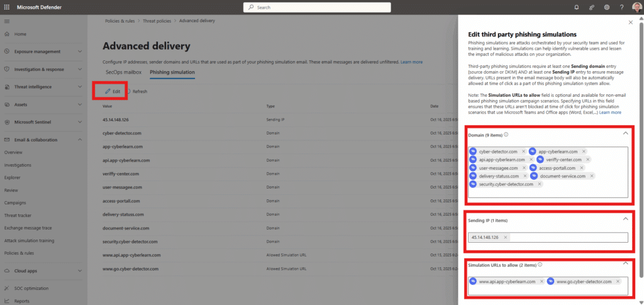644x305 pixels.
Task: Remove veriffy-center.com domain chip
Action: 588,160
